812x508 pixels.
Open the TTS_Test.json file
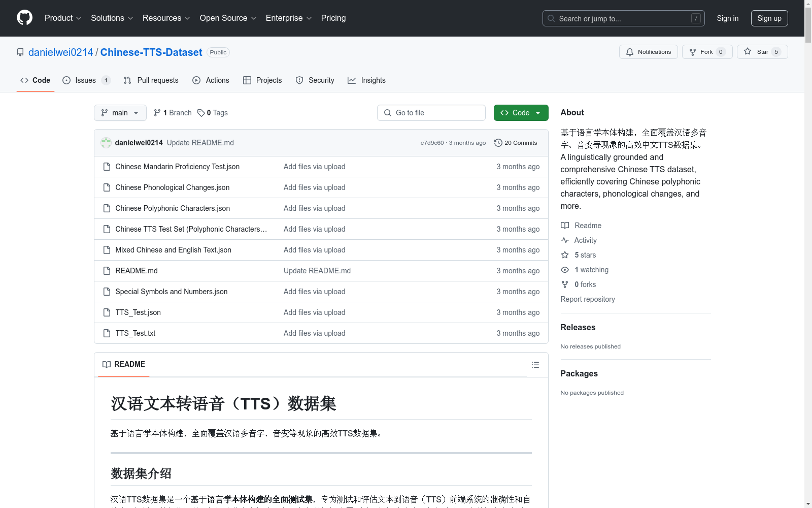pos(138,312)
